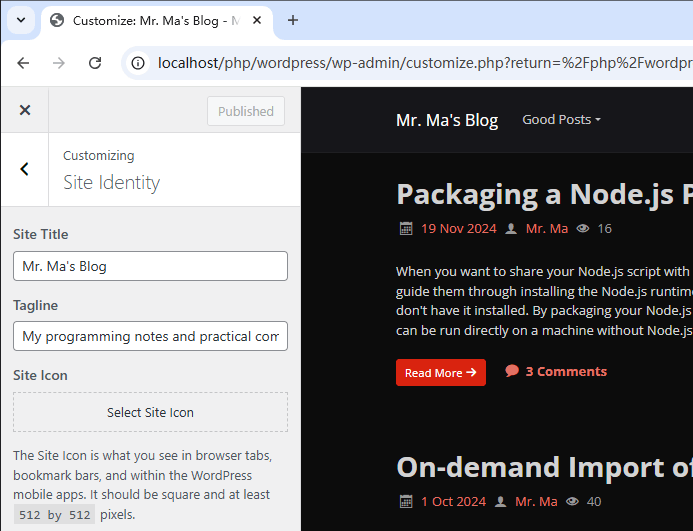Edit the Site Title field
Screen dimensions: 693x531
(x=150, y=266)
